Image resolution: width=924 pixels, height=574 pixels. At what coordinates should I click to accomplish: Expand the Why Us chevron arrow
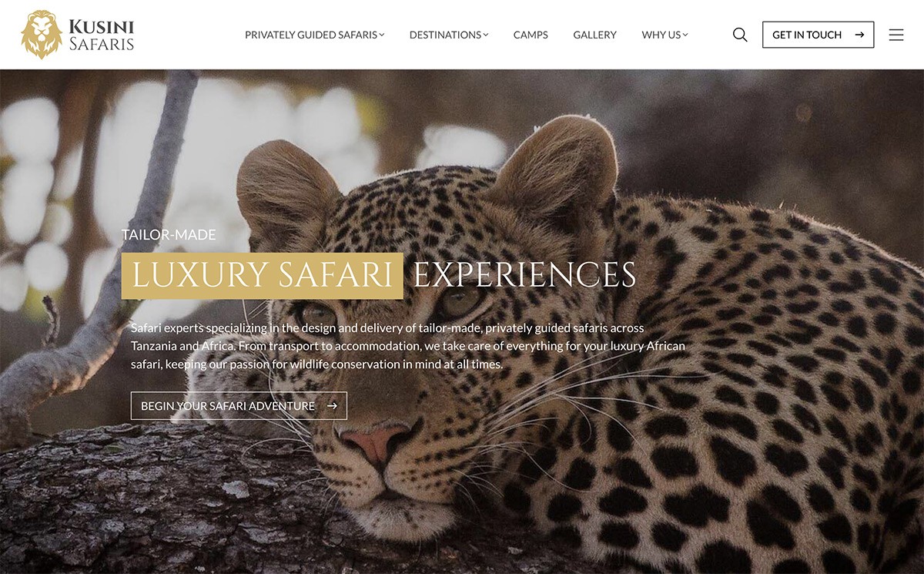pos(685,35)
